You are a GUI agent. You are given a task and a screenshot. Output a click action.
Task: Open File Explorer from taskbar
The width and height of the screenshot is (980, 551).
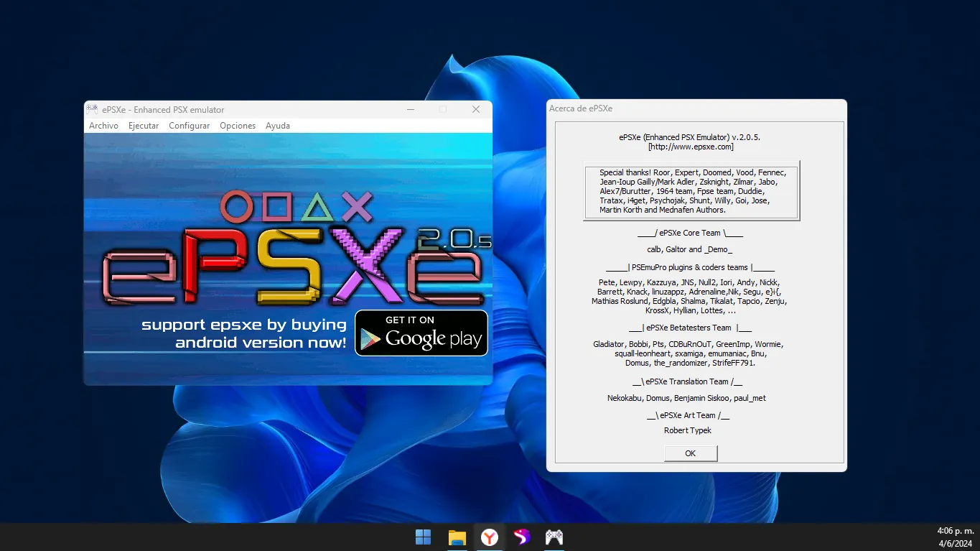point(457,537)
